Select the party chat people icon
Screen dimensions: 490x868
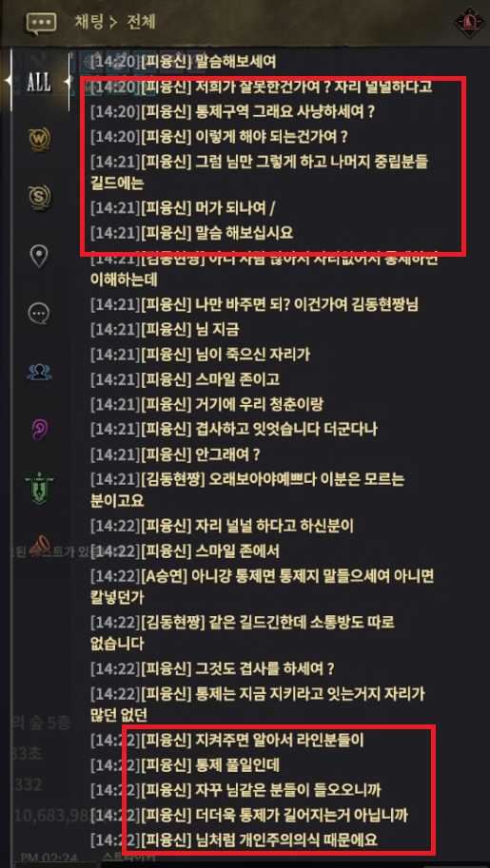click(39, 373)
